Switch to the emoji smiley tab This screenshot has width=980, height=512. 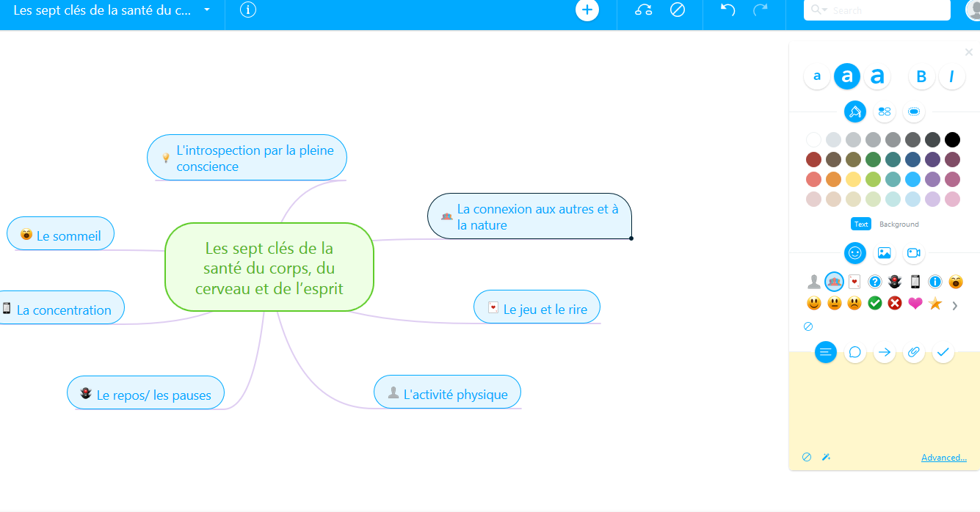tap(854, 253)
